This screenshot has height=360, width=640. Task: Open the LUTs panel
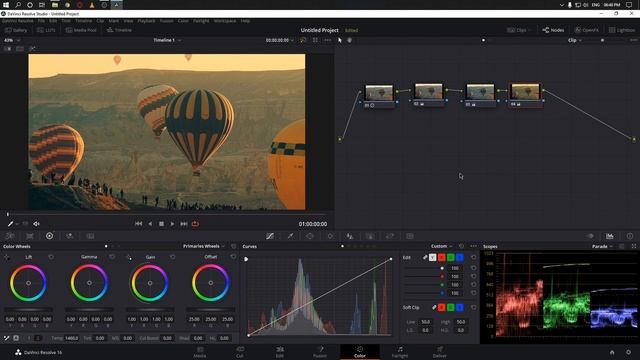click(x=46, y=30)
